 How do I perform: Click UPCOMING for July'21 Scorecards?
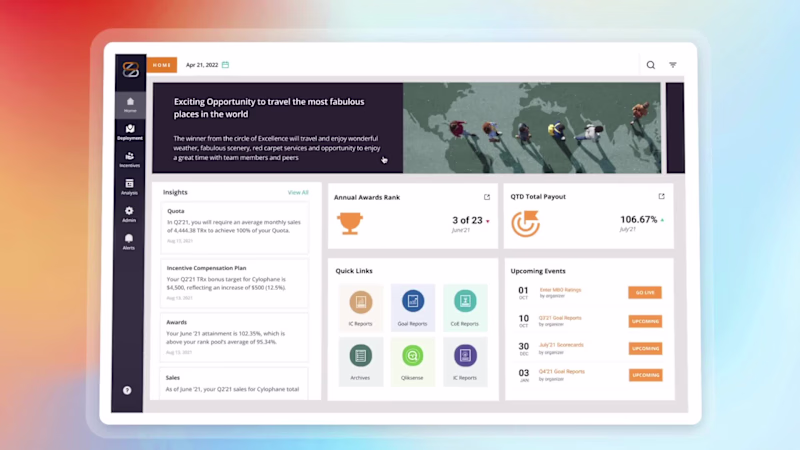(645, 348)
